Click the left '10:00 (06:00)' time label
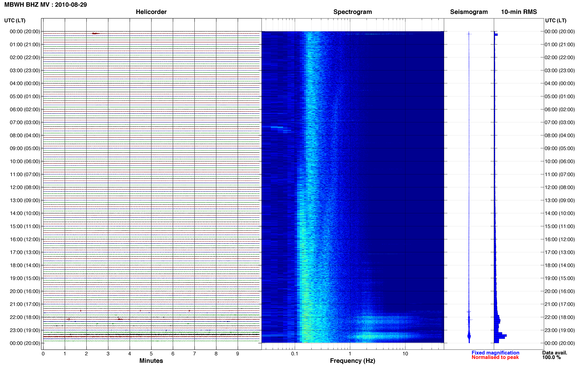The image size is (588, 368). pos(25,161)
